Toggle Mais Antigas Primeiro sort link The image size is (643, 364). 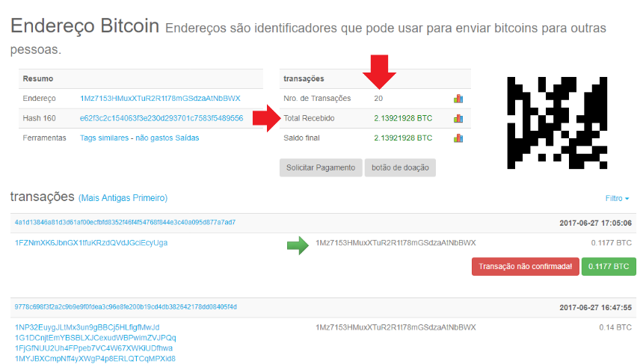(x=123, y=198)
